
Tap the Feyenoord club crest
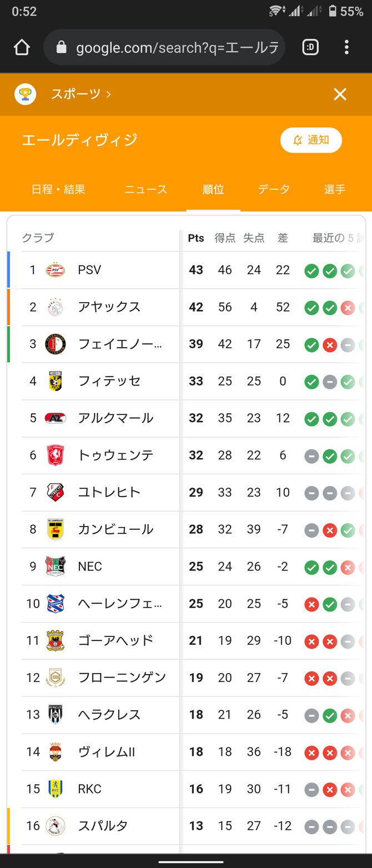click(x=56, y=344)
